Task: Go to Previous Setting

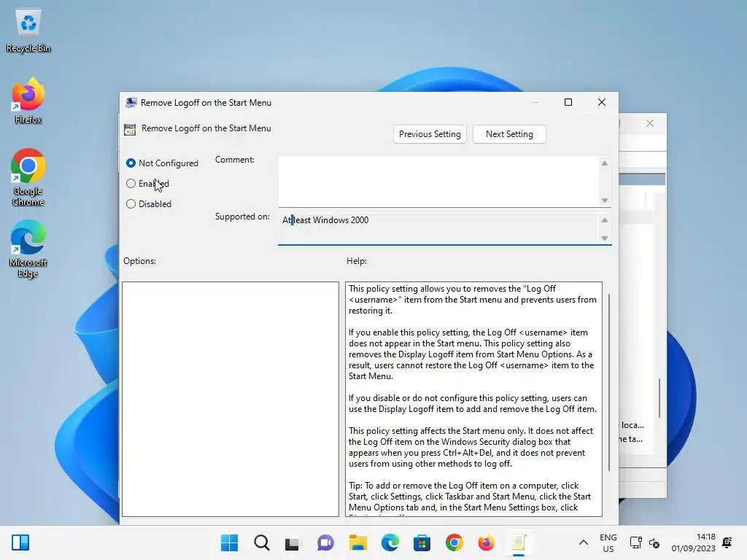Action: 430,134
